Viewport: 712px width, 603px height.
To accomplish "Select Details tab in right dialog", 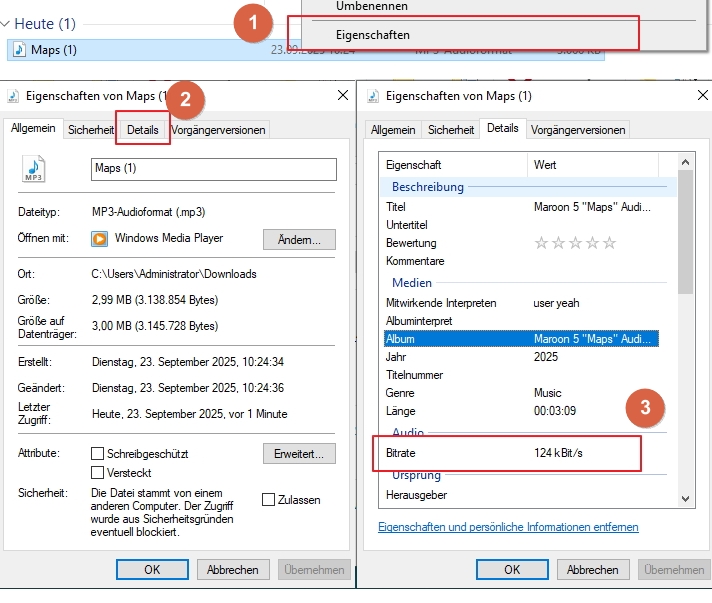I will click(503, 128).
